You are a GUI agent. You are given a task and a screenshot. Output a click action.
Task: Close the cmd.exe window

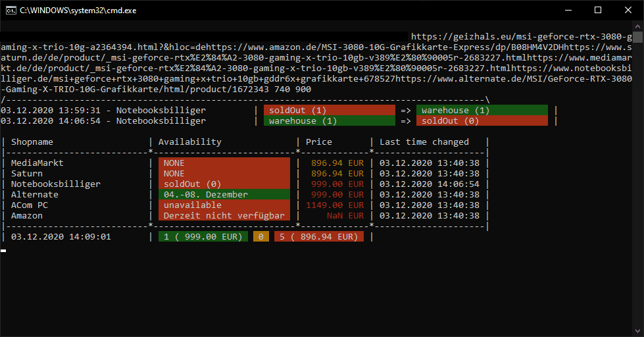(628, 11)
